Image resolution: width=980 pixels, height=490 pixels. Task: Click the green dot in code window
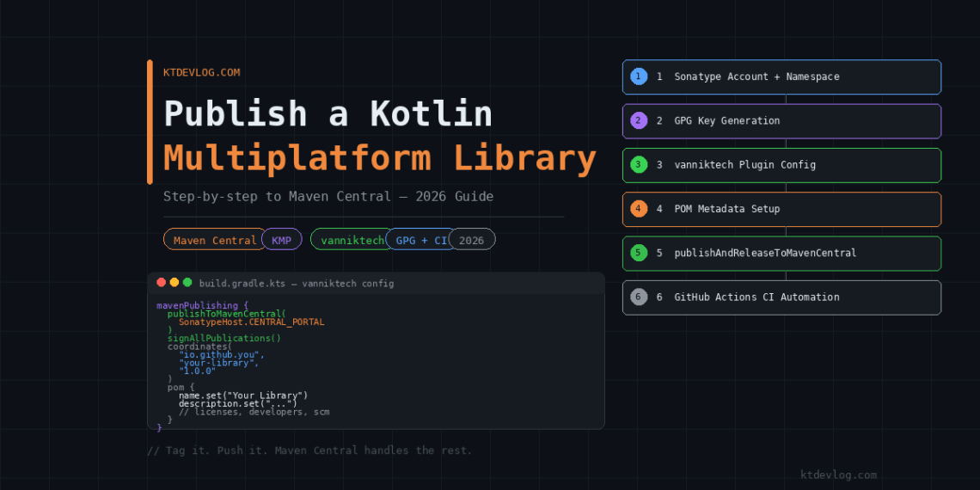(x=187, y=283)
